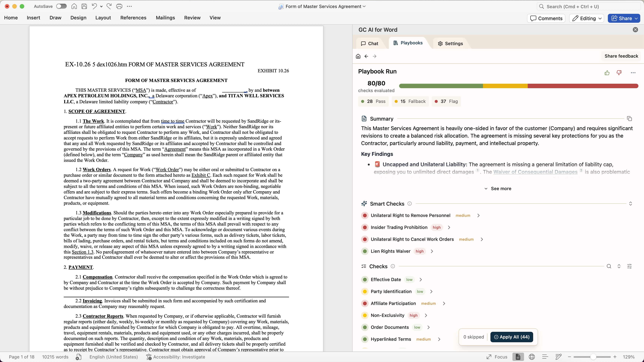
Task: Open the filter settings icon in the Checks header
Action: (x=629, y=266)
